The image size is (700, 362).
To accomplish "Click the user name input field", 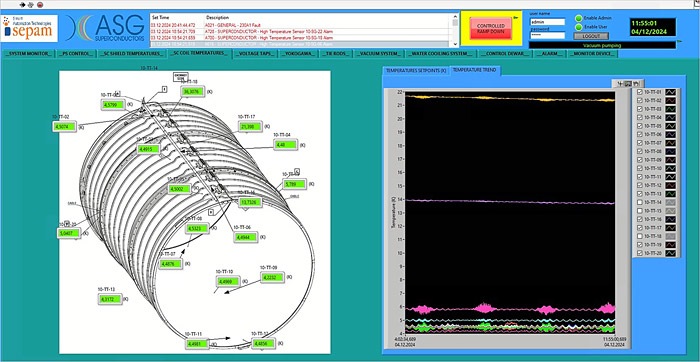I will tap(547, 21).
